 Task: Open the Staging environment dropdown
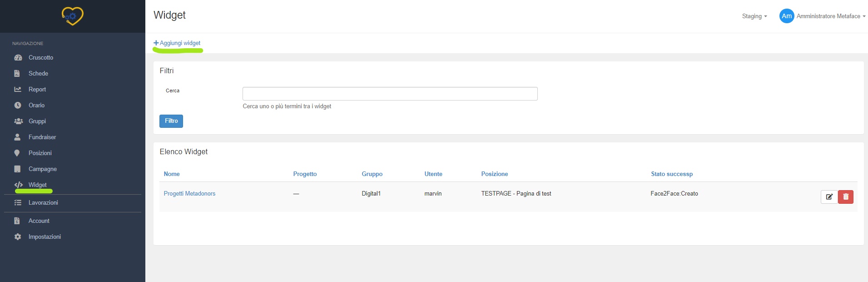pyautogui.click(x=754, y=16)
